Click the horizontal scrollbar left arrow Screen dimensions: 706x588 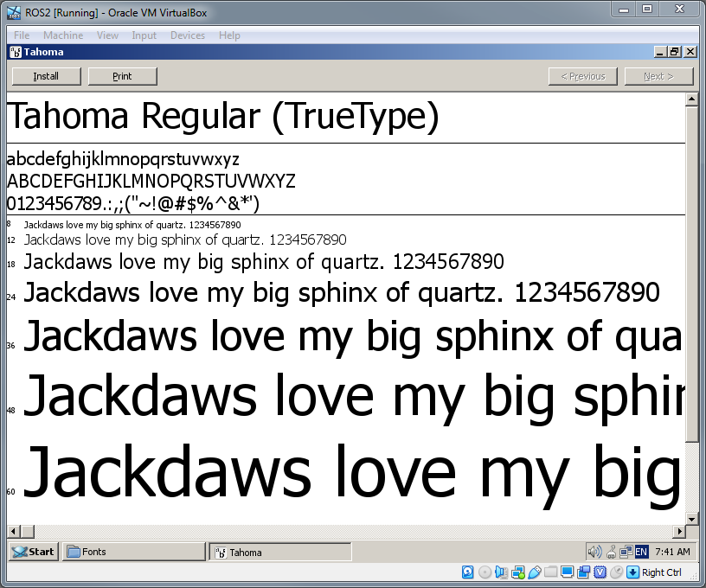click(x=14, y=532)
